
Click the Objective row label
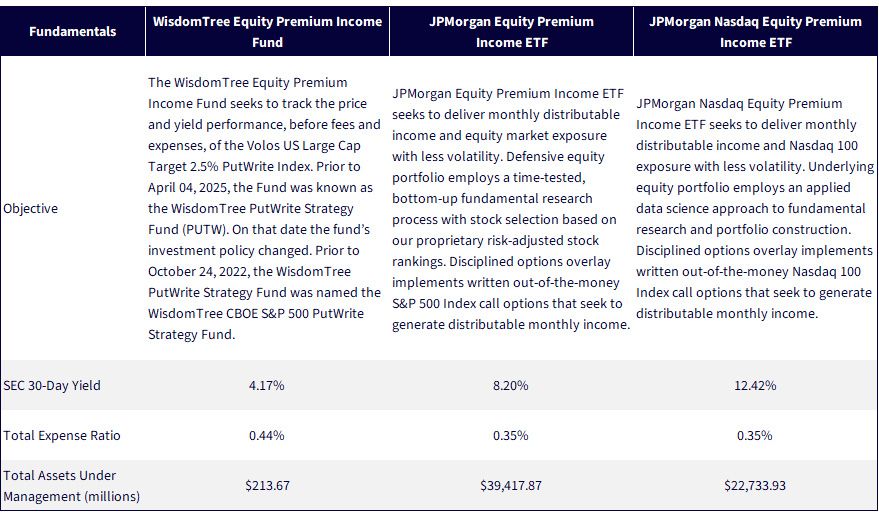30,209
